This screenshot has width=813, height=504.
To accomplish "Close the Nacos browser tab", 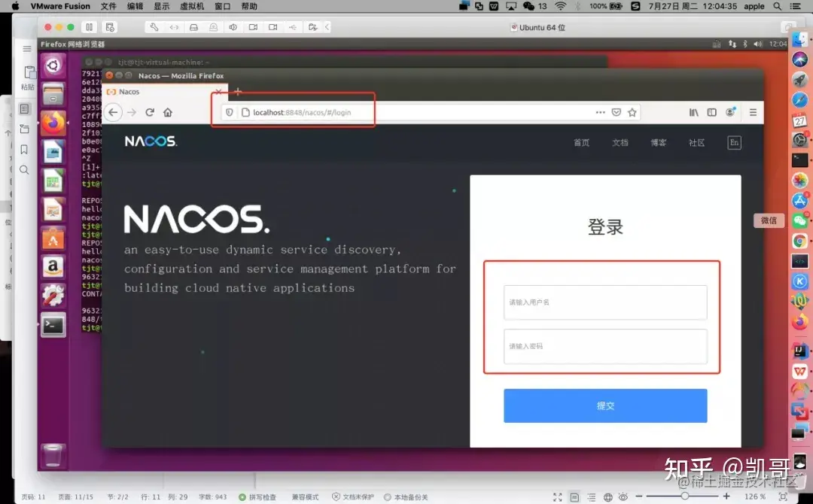I will point(218,92).
